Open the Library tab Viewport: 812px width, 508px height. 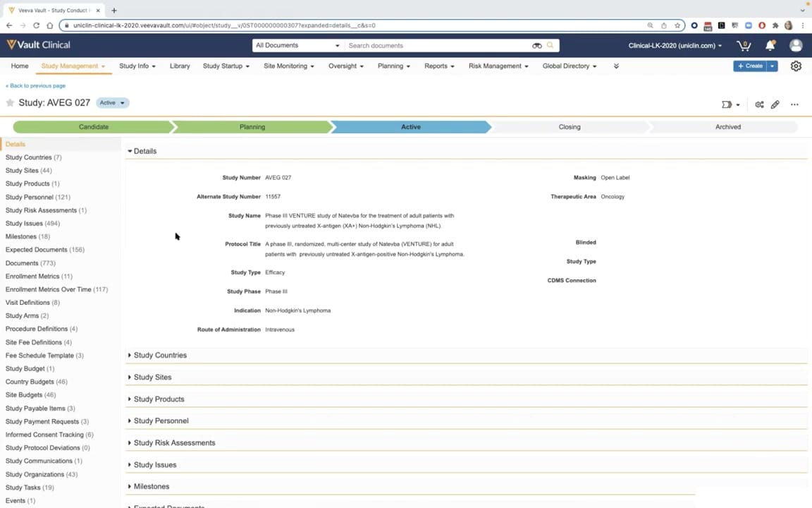[x=180, y=66]
